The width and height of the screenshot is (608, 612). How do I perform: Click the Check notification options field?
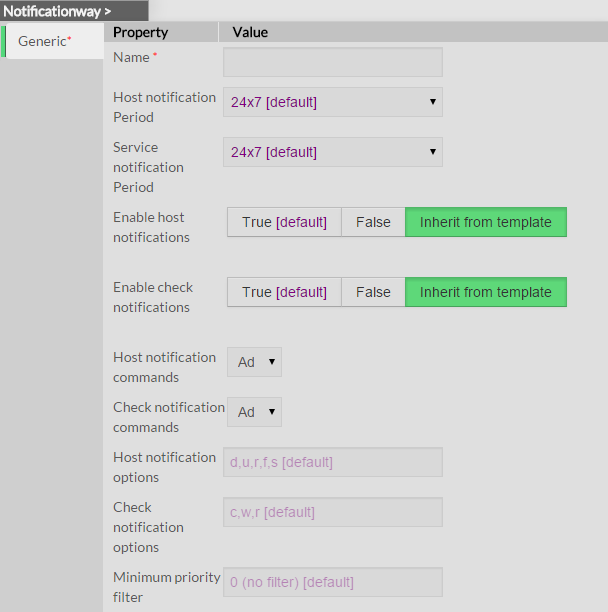[332, 512]
